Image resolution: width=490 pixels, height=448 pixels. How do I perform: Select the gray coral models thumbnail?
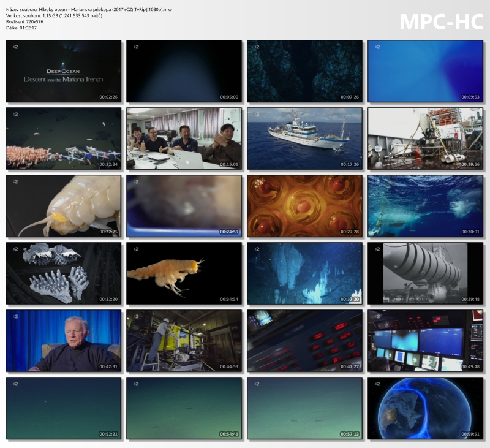click(64, 273)
